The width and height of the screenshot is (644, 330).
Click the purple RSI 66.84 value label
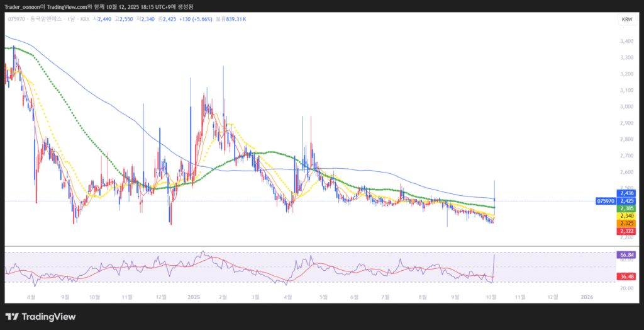coord(627,254)
